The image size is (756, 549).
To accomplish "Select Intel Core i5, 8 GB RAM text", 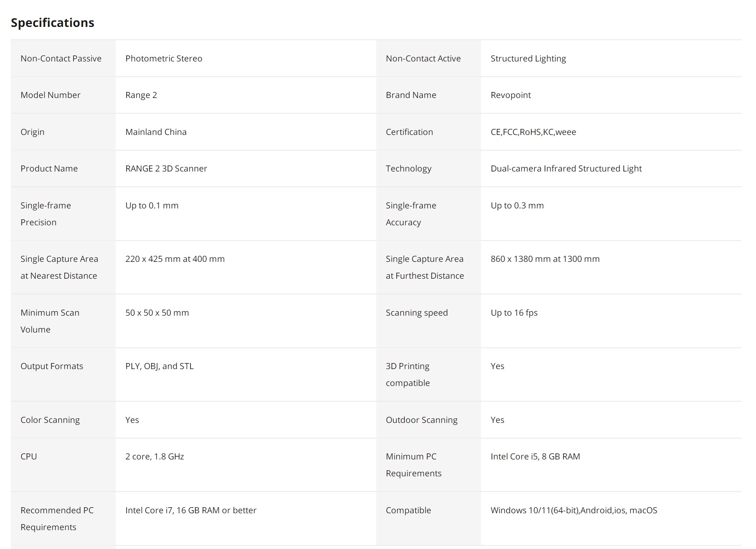I will tap(535, 457).
